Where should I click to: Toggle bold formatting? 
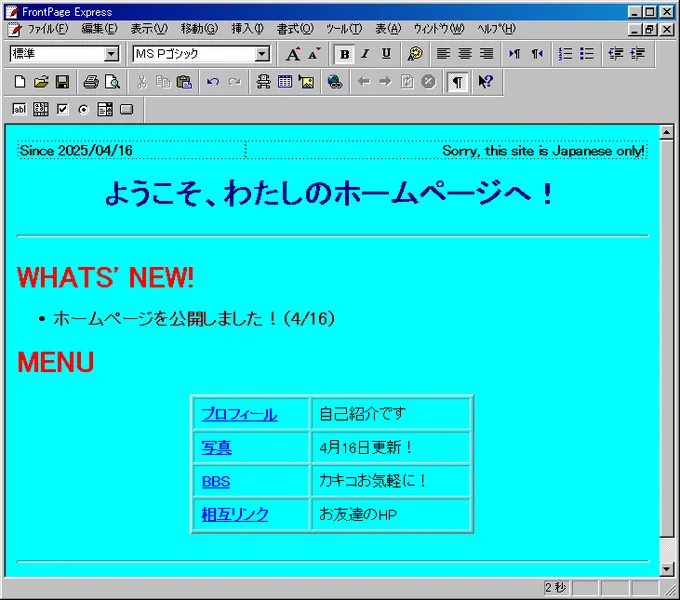(345, 54)
